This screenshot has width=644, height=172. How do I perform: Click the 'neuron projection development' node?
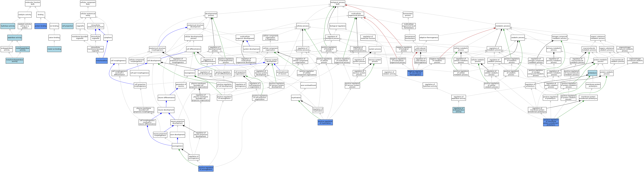click(x=177, y=122)
